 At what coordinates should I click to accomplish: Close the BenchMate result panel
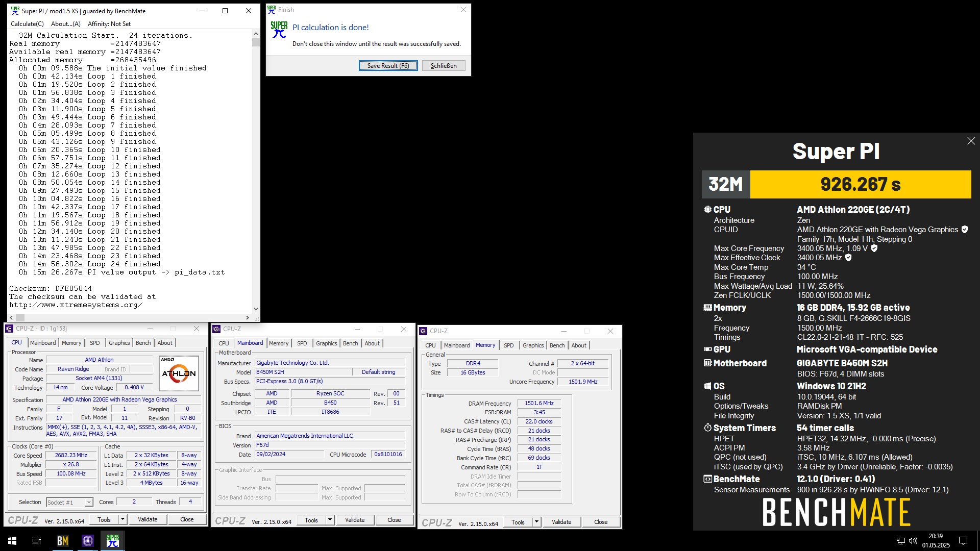pyautogui.click(x=971, y=141)
